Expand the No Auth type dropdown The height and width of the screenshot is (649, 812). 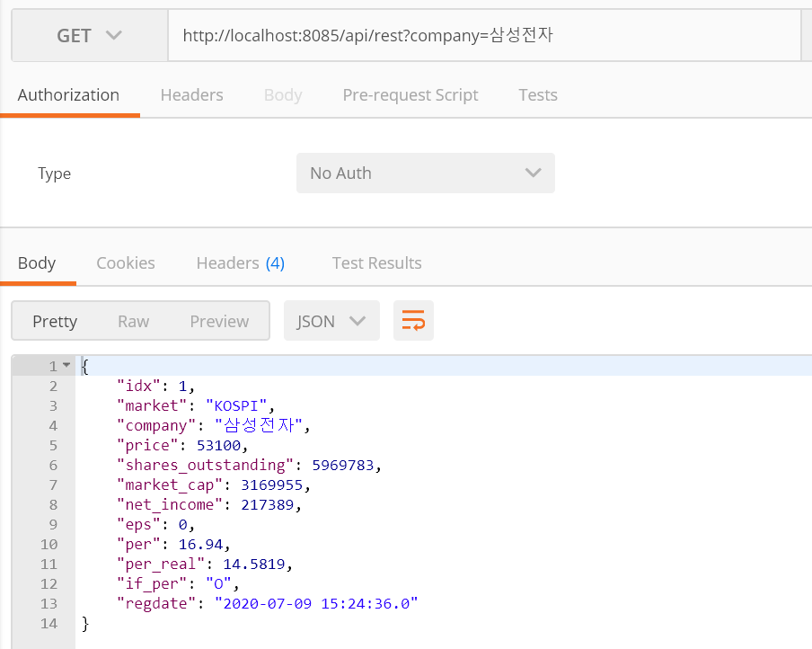coord(425,173)
